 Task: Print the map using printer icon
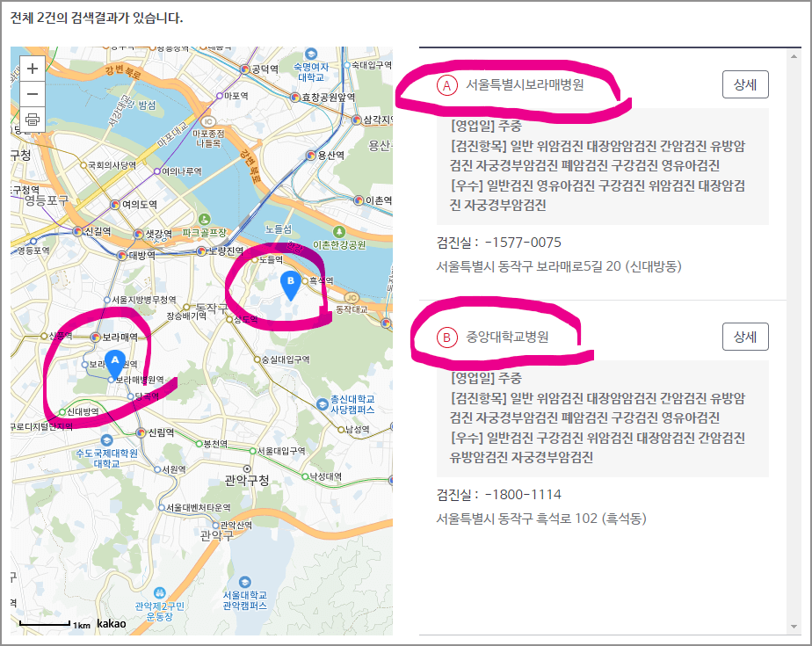point(33,120)
